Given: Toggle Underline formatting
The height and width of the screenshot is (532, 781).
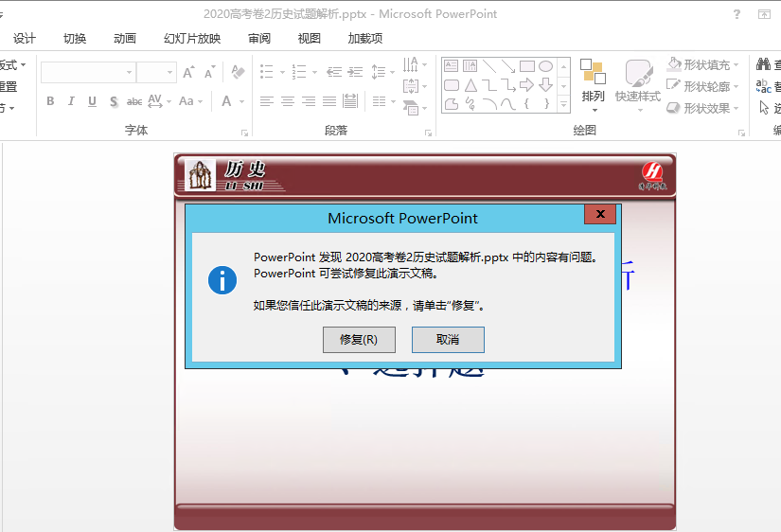Looking at the screenshot, I should [x=92, y=101].
